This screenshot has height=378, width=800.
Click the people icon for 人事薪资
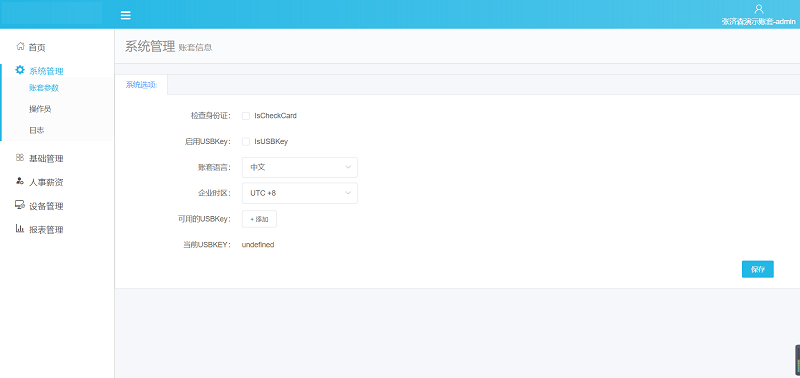[x=20, y=181]
